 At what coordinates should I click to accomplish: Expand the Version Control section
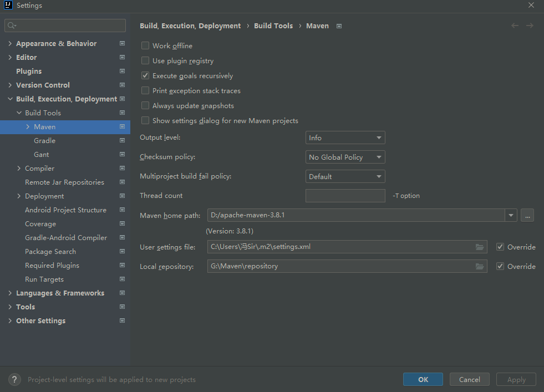coord(10,85)
